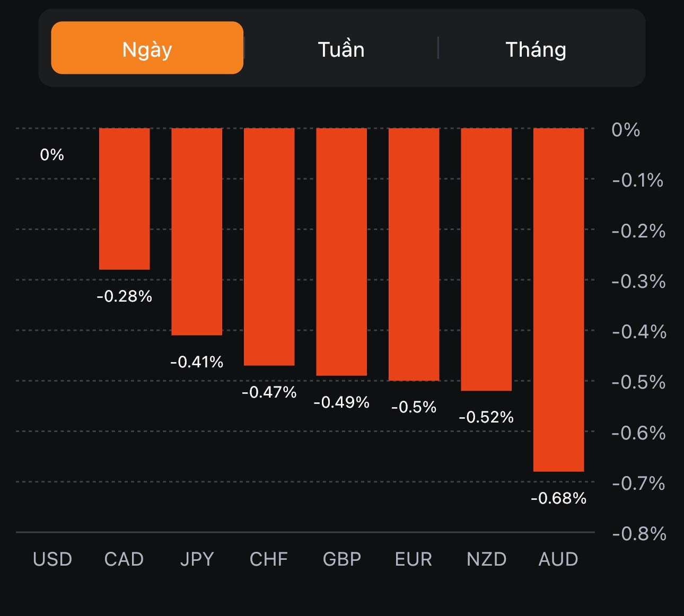Viewport: 684px width, 616px height.
Task: Click the -0.52% value label
Action: coord(486,418)
